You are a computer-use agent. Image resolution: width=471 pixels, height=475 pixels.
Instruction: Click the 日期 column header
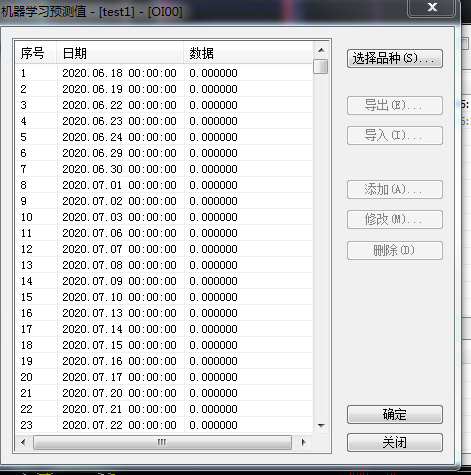point(120,53)
